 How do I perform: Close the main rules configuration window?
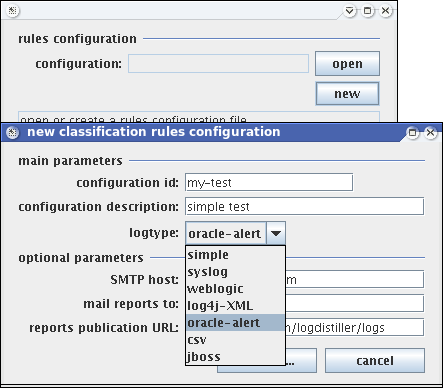[x=386, y=11]
